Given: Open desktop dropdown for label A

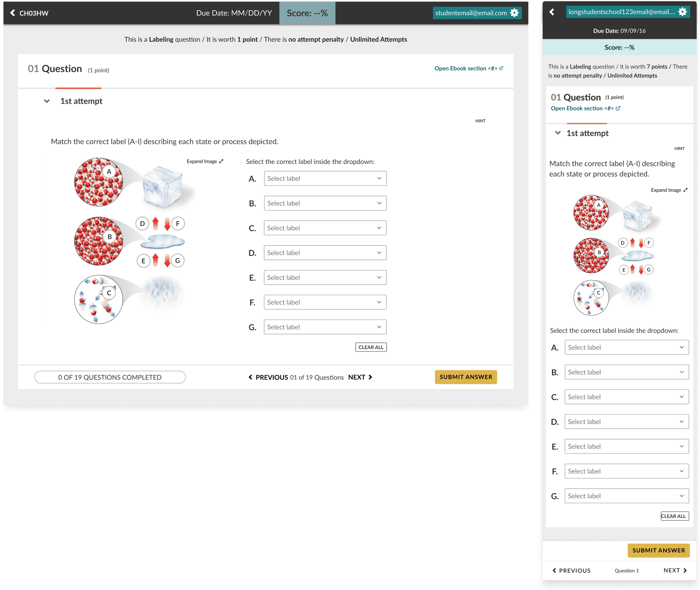Looking at the screenshot, I should pos(325,178).
